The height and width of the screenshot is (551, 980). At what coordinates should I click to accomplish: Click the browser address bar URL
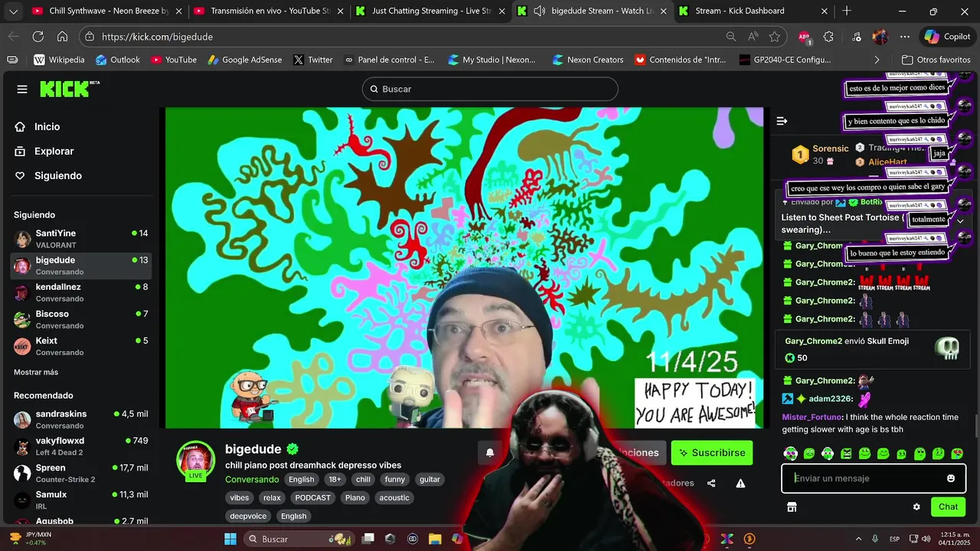tap(157, 37)
